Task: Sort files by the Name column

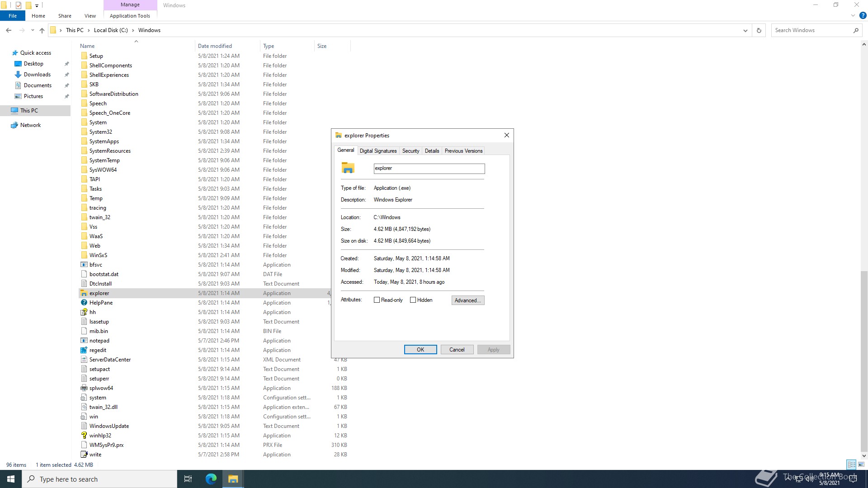Action: [136, 46]
